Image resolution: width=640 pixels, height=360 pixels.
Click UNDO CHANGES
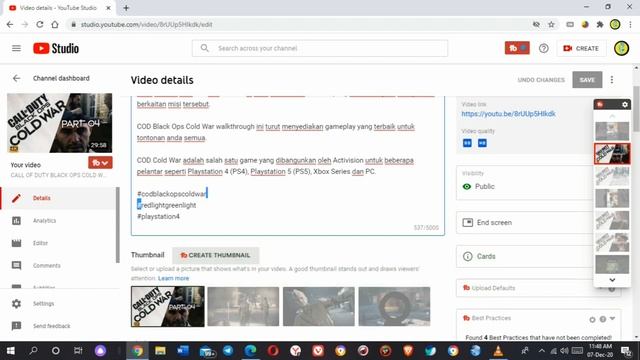click(x=541, y=80)
